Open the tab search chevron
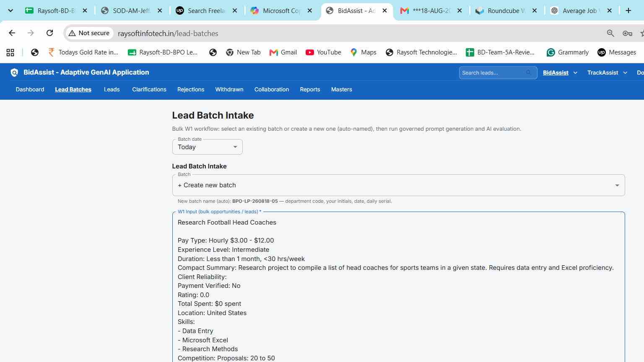The height and width of the screenshot is (362, 644). coord(10,10)
